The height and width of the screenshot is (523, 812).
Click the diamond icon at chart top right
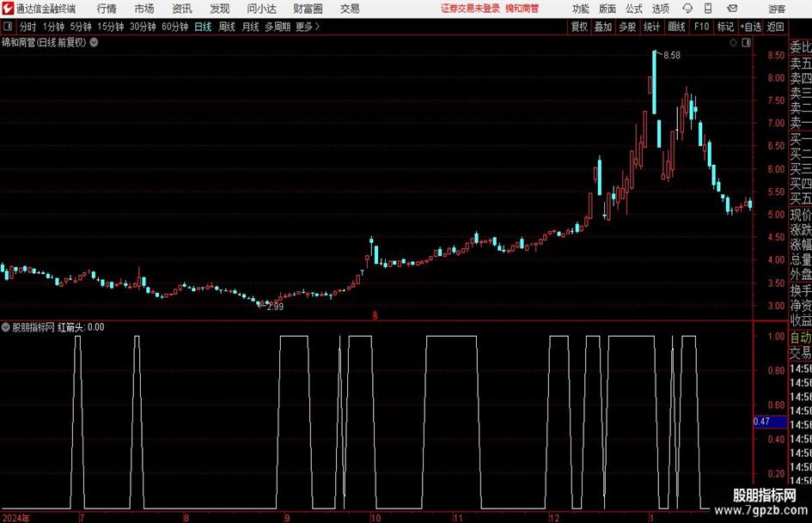coord(733,42)
